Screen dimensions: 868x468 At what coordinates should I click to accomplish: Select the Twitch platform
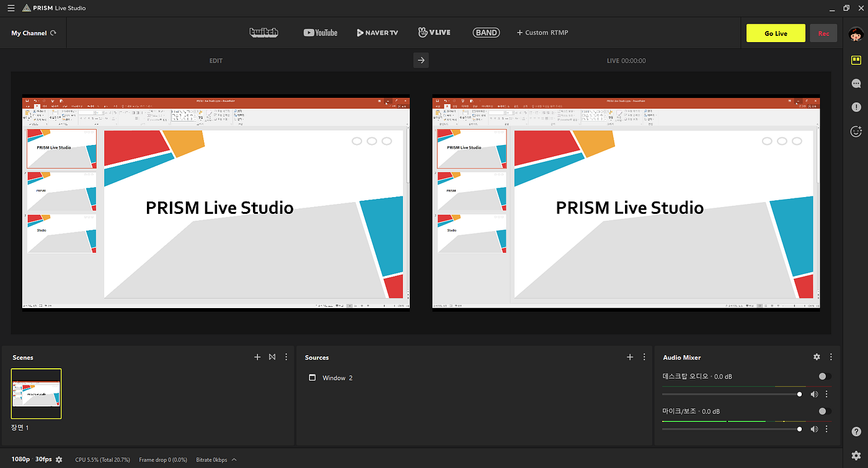263,32
